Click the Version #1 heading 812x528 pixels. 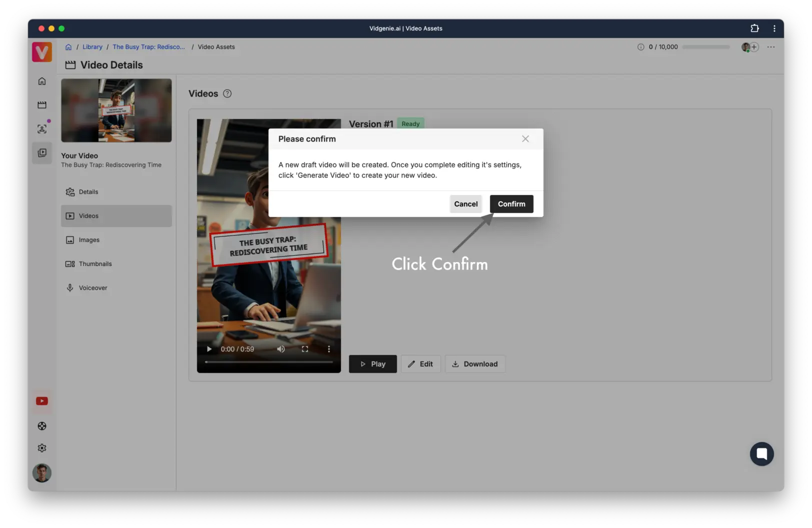pyautogui.click(x=371, y=124)
